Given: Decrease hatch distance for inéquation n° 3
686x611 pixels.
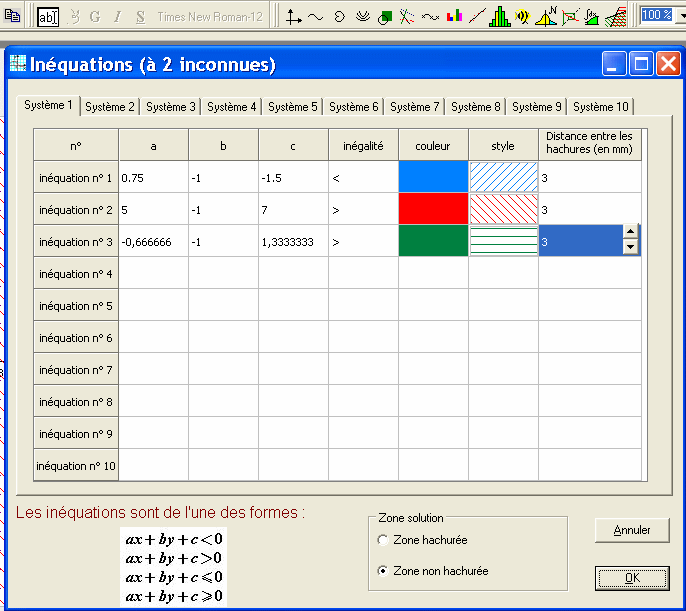Looking at the screenshot, I should pos(630,248).
